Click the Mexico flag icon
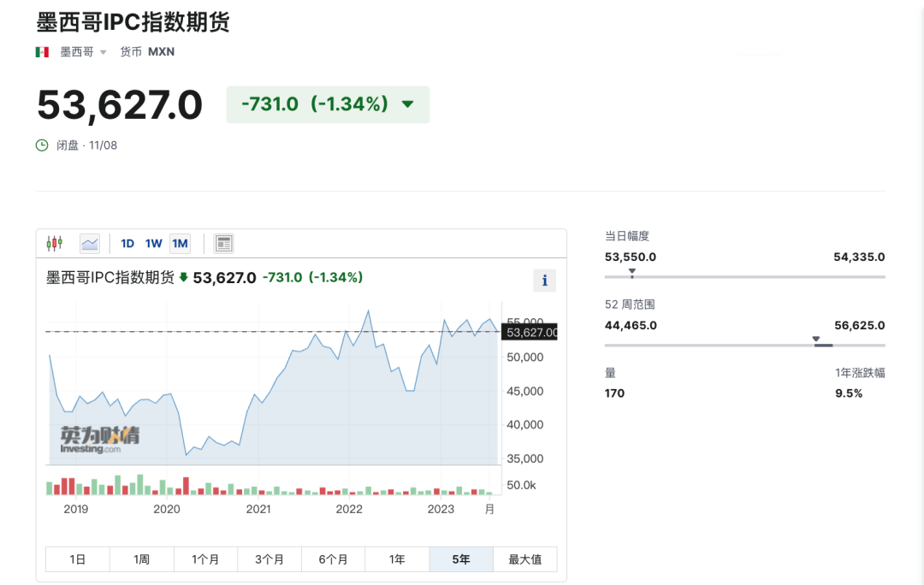The width and height of the screenshot is (924, 585). click(x=42, y=52)
